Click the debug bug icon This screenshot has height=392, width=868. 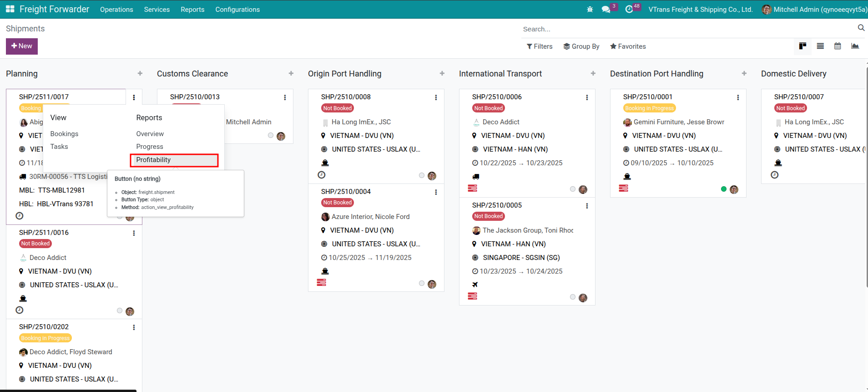[590, 9]
